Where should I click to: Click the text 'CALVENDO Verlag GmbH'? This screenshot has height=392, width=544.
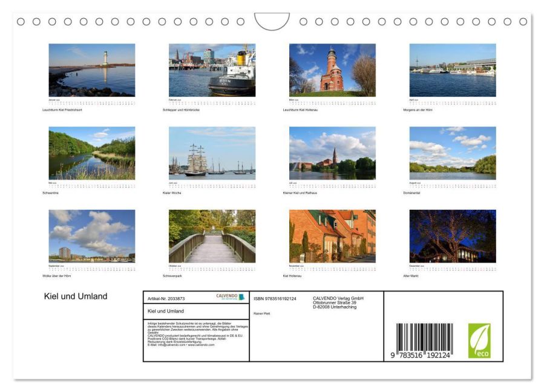pyautogui.click(x=338, y=298)
